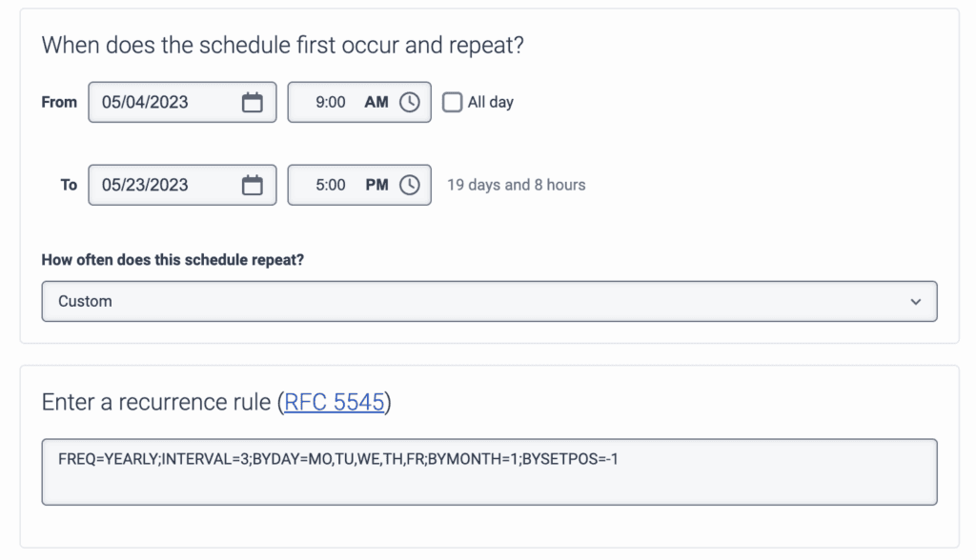Click the How often does this schedule repeat label
976x560 pixels.
tap(173, 259)
